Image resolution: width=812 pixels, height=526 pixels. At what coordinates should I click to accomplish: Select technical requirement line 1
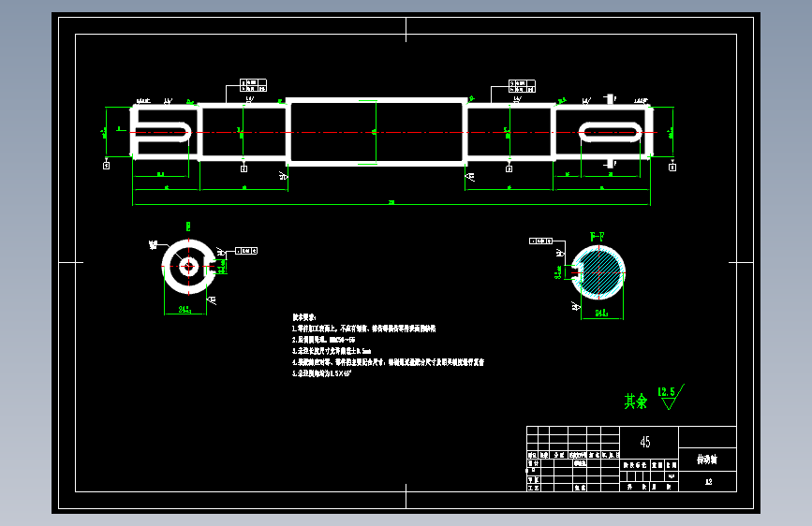364,329
